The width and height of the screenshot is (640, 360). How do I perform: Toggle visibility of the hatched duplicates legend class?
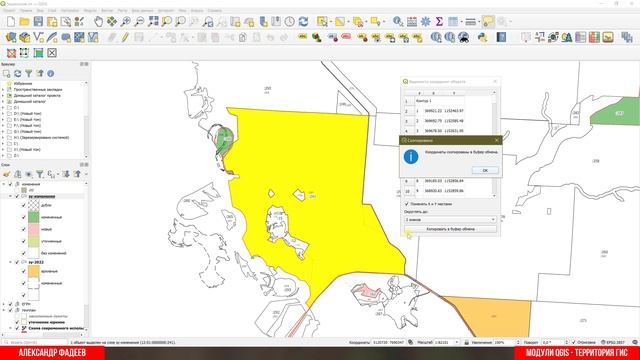(24, 205)
